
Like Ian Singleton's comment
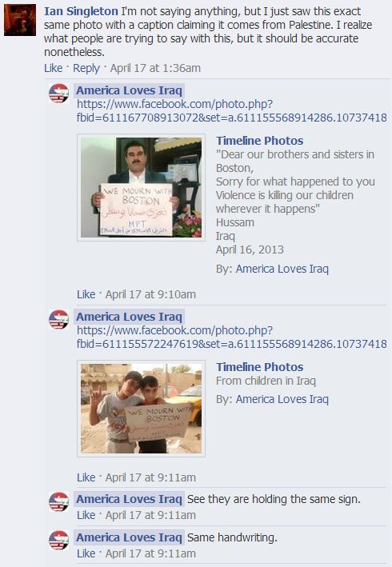tap(53, 68)
